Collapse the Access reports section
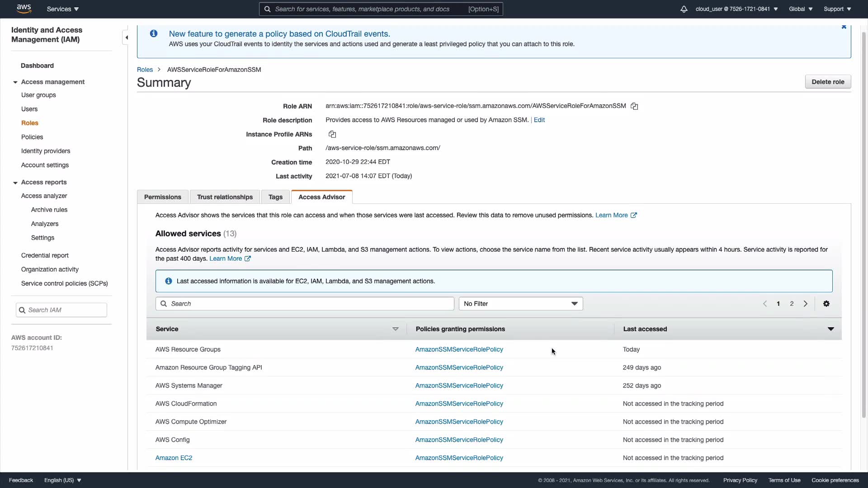This screenshot has width=868, height=488. point(15,183)
